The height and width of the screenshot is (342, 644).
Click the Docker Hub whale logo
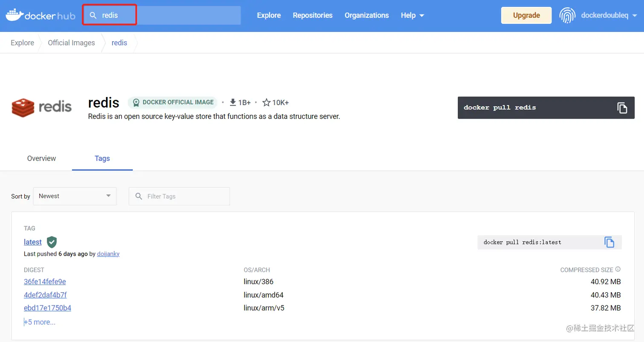point(14,15)
